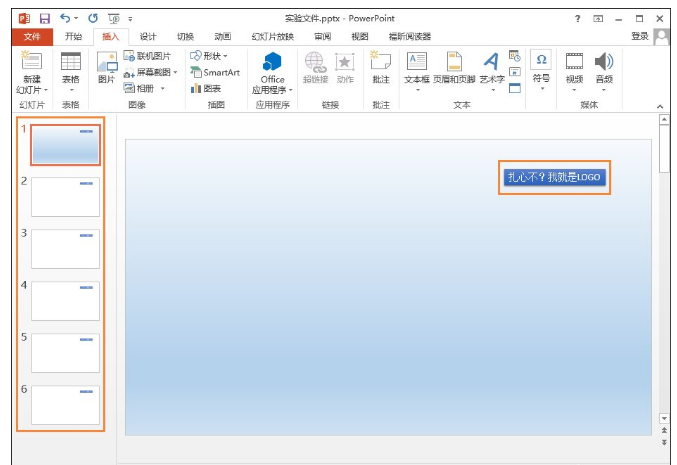
Task: Select slide 4 thumbnail
Action: point(66,301)
